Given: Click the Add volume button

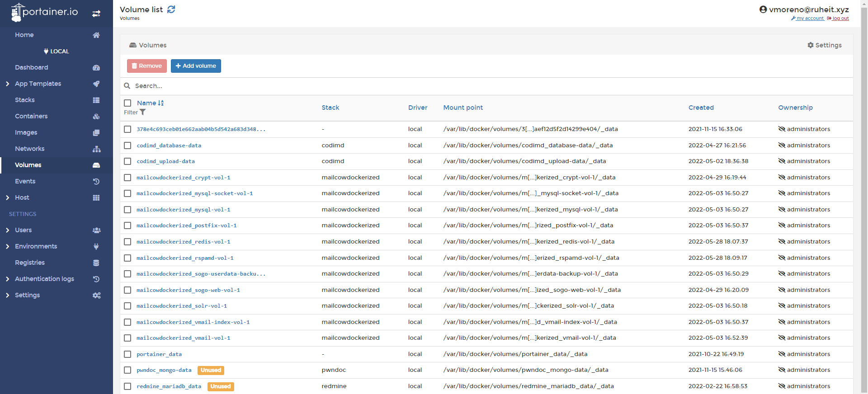Looking at the screenshot, I should click(x=196, y=66).
